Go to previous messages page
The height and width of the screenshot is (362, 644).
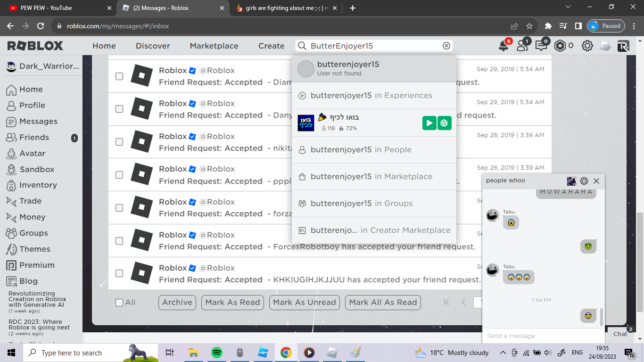coord(463,303)
